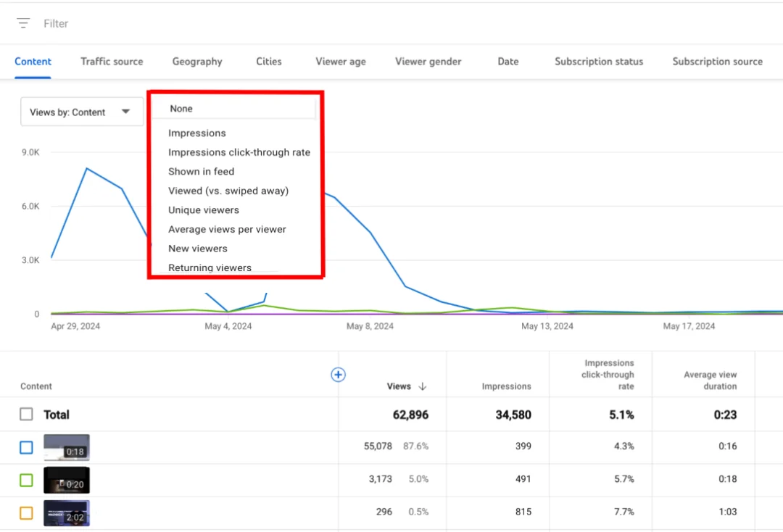Click the Content column header
The image size is (783, 532).
[36, 386]
